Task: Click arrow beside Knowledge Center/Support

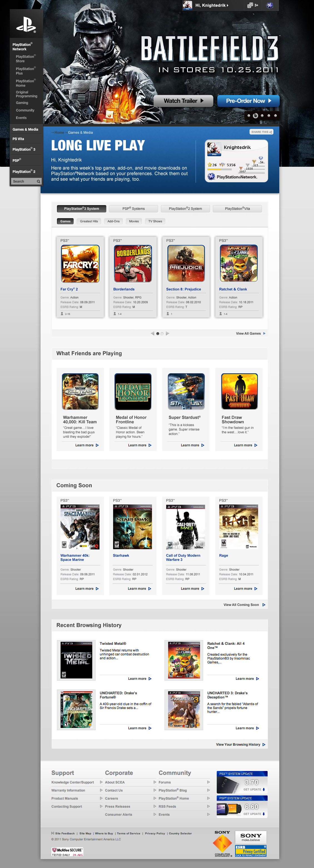Action: [101, 782]
